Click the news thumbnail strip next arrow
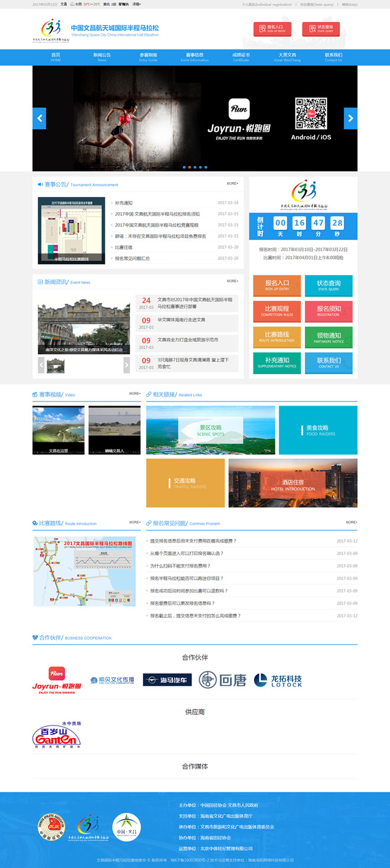 [126, 365]
